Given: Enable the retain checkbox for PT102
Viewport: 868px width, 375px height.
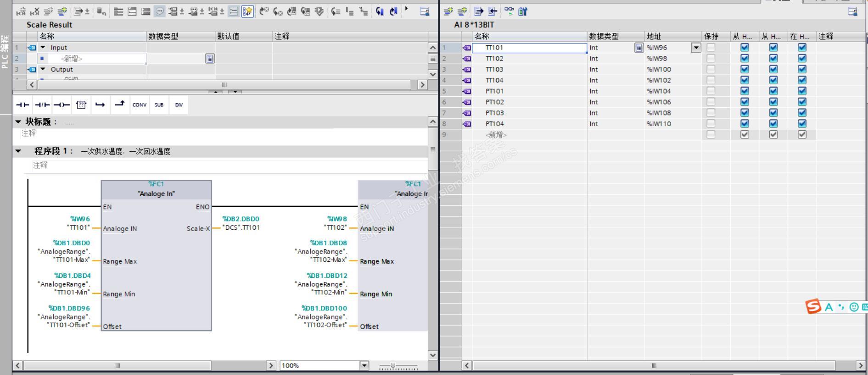Looking at the screenshot, I should point(711,102).
